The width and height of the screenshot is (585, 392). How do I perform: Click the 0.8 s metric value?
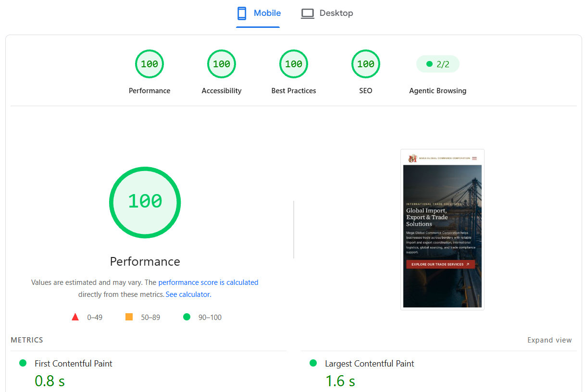tap(50, 381)
